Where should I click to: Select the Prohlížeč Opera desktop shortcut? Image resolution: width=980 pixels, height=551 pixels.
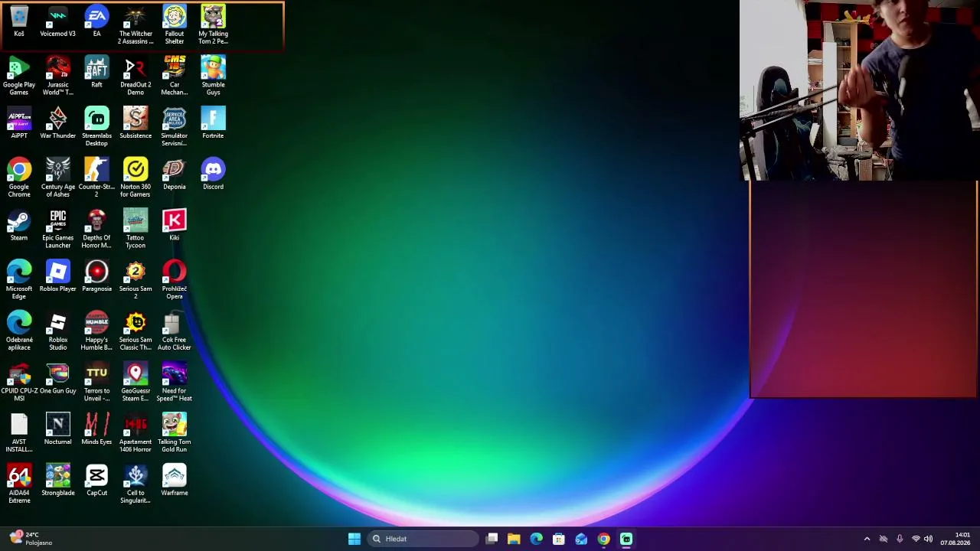pyautogui.click(x=175, y=280)
